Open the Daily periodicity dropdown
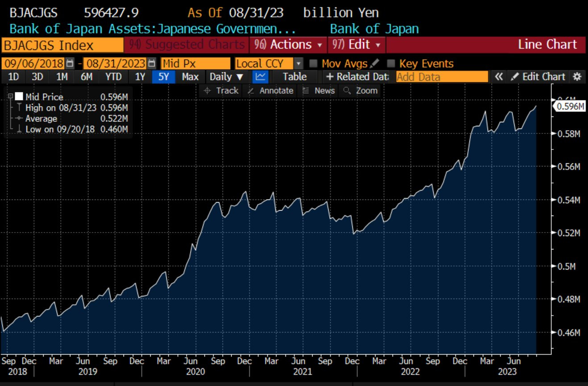The height and width of the screenshot is (386, 588). 227,77
